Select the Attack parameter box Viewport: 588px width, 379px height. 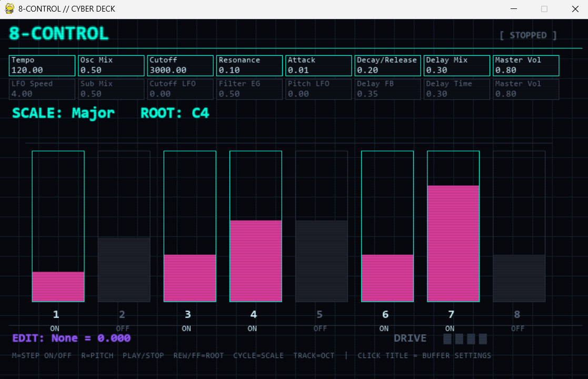(318, 66)
